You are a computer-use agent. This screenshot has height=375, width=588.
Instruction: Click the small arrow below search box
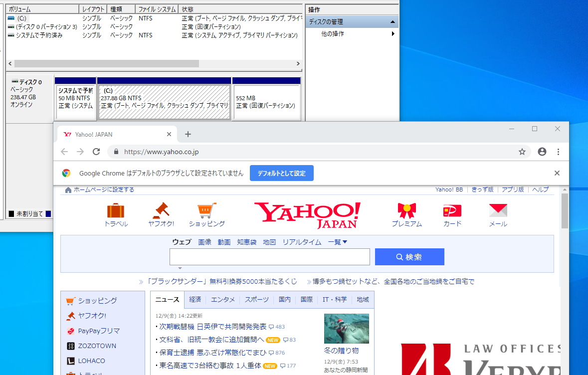pyautogui.click(x=180, y=268)
